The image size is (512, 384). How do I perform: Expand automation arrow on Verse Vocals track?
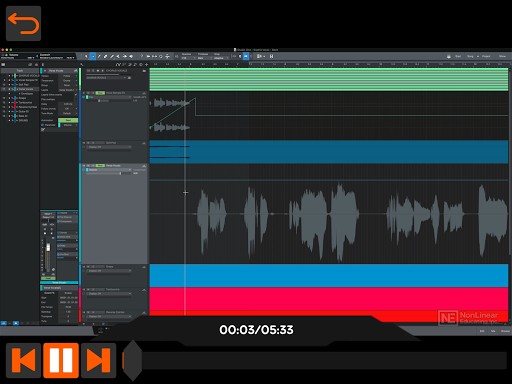(x=144, y=166)
